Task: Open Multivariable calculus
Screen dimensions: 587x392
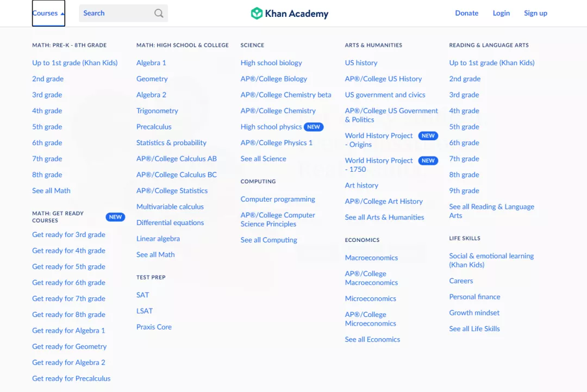Action: [x=170, y=207]
